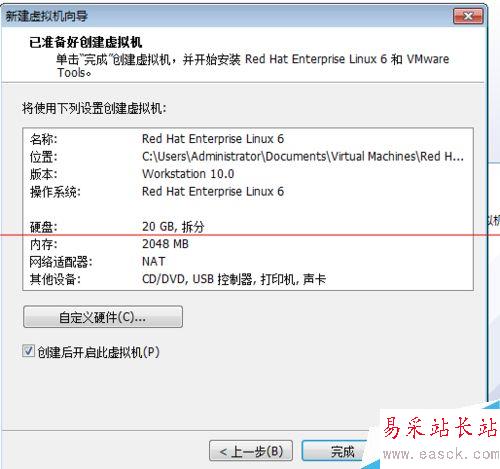500x469 pixels.
Task: Click 自定义硬件(C)... button
Action: point(103,317)
